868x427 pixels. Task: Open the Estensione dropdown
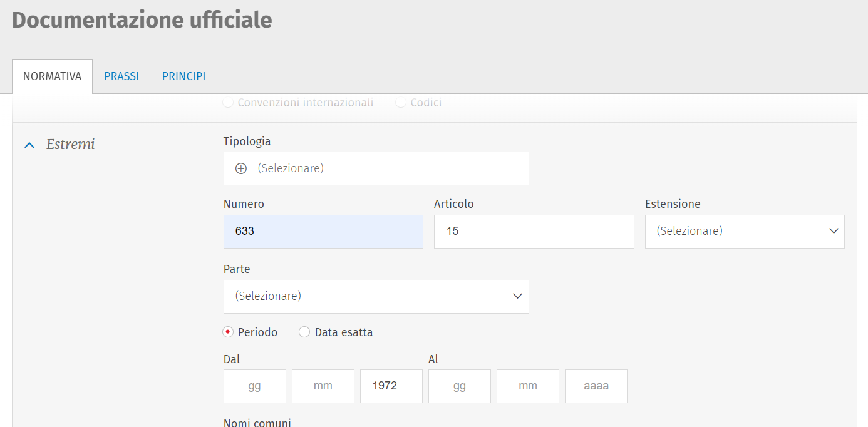coord(744,231)
